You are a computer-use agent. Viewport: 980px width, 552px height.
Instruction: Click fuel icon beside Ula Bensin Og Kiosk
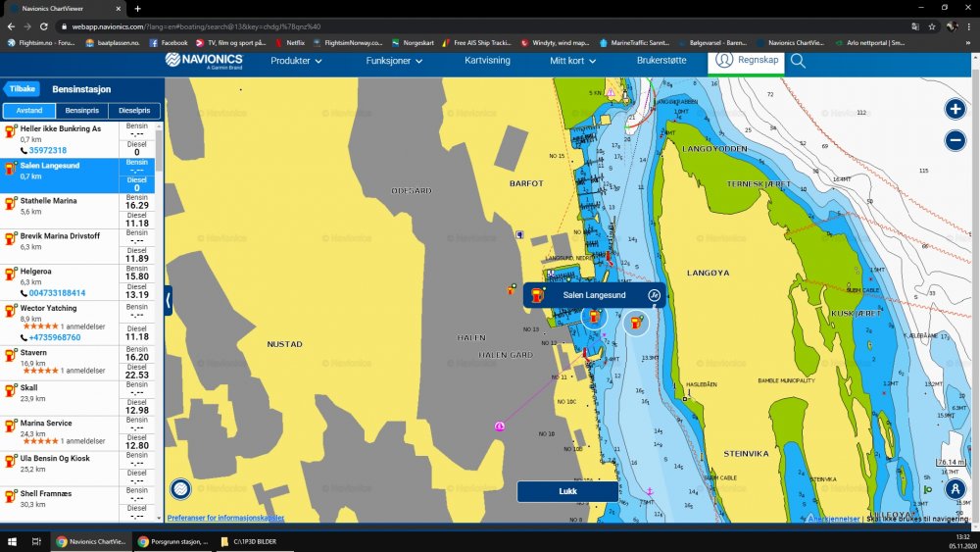tap(10, 462)
